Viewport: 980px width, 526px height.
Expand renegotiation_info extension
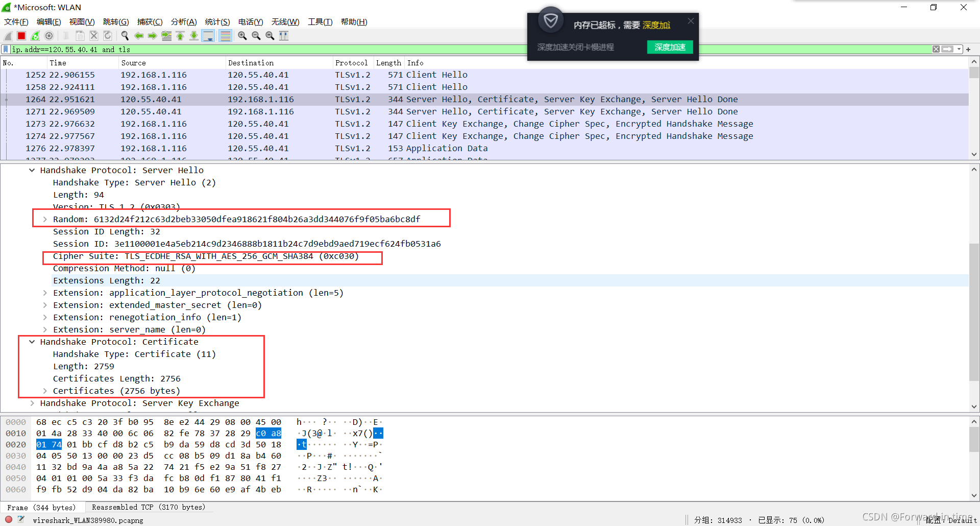pyautogui.click(x=45, y=317)
